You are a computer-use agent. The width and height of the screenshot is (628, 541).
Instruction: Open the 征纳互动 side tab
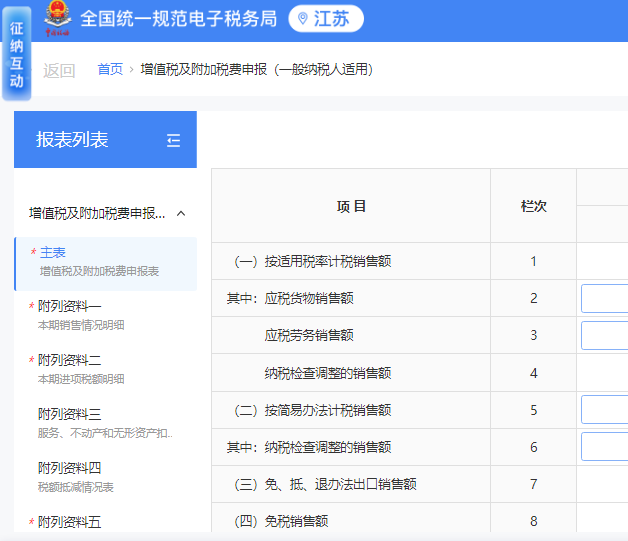(16, 54)
